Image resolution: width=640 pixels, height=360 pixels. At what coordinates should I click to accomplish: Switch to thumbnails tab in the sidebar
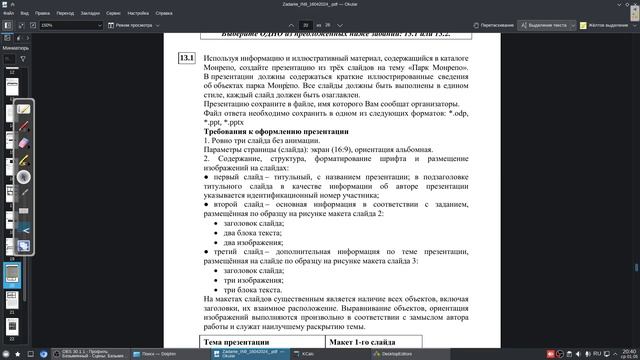click(7, 38)
